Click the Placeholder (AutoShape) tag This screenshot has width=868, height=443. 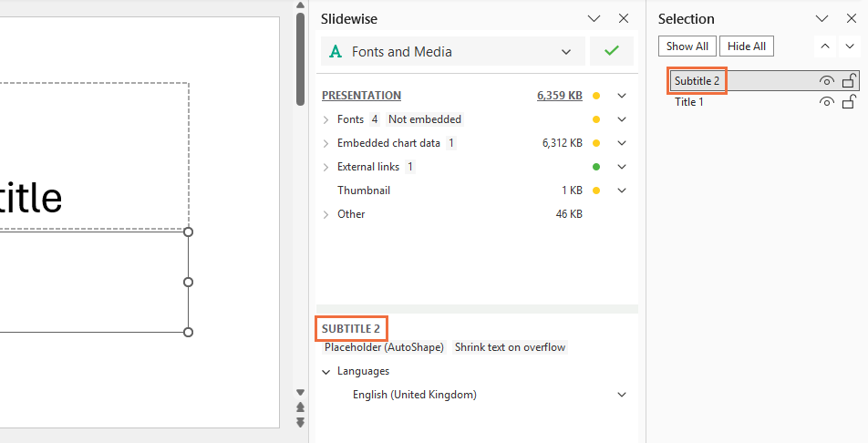384,347
